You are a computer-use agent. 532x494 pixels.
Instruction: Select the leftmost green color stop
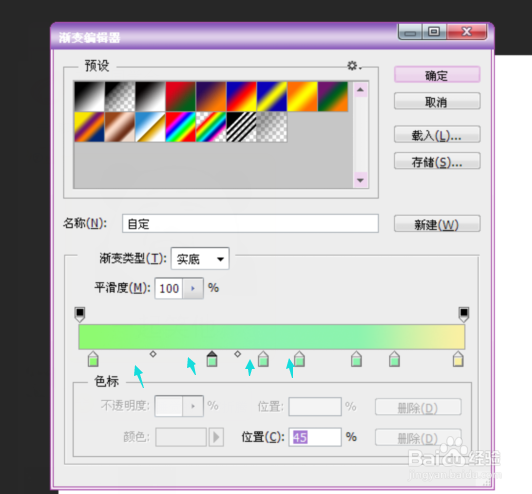[x=93, y=359]
